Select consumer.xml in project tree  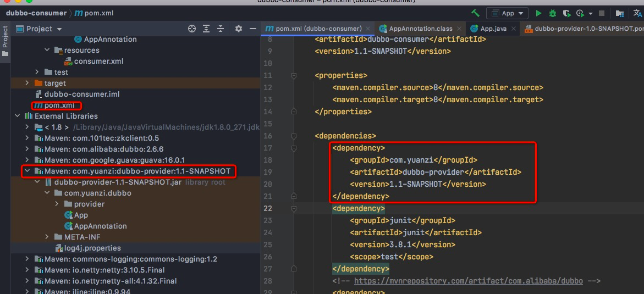click(98, 61)
